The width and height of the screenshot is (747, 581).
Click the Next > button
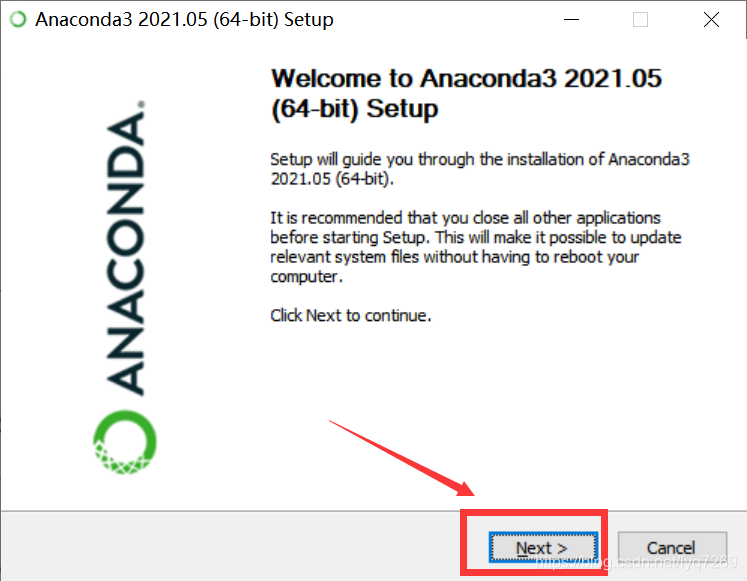[x=543, y=548]
